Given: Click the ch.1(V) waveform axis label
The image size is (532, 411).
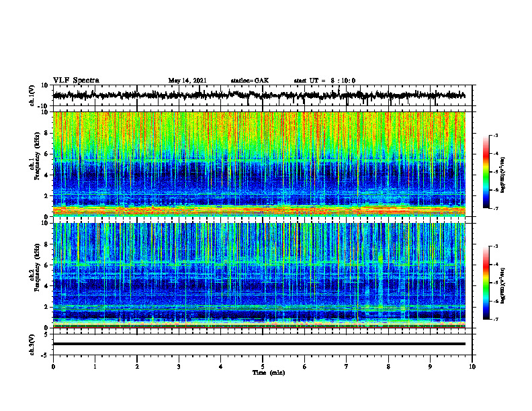Looking at the screenshot, I should pos(32,95).
